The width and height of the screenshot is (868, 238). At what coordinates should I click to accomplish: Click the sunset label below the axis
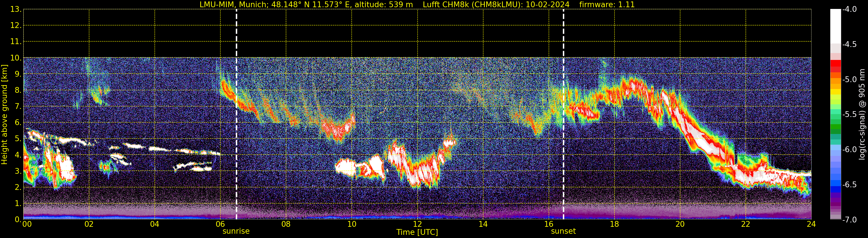[x=563, y=231]
